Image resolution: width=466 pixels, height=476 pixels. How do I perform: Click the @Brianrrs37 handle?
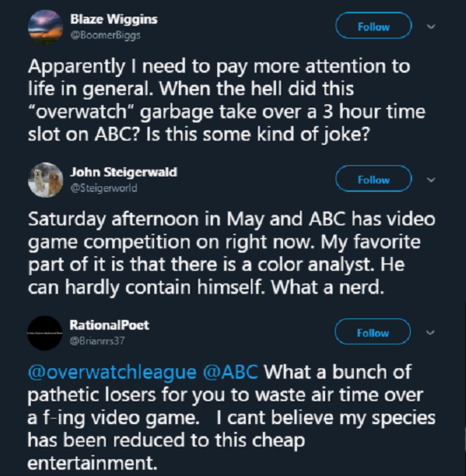point(97,340)
